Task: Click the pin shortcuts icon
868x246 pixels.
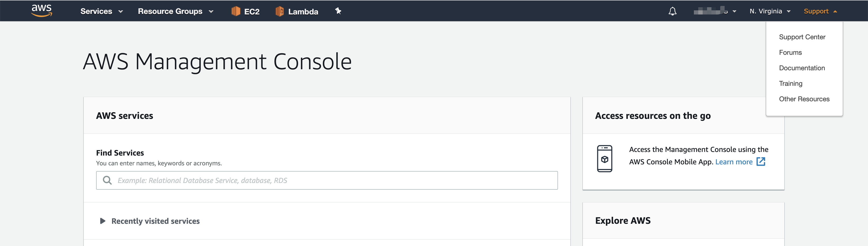Action: coord(338,11)
